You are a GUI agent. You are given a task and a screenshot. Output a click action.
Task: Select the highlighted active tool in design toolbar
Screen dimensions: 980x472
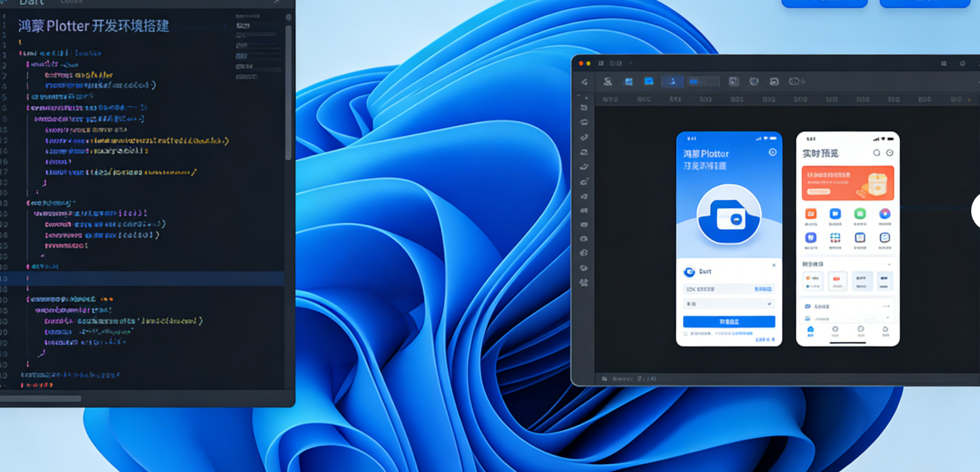(x=672, y=82)
